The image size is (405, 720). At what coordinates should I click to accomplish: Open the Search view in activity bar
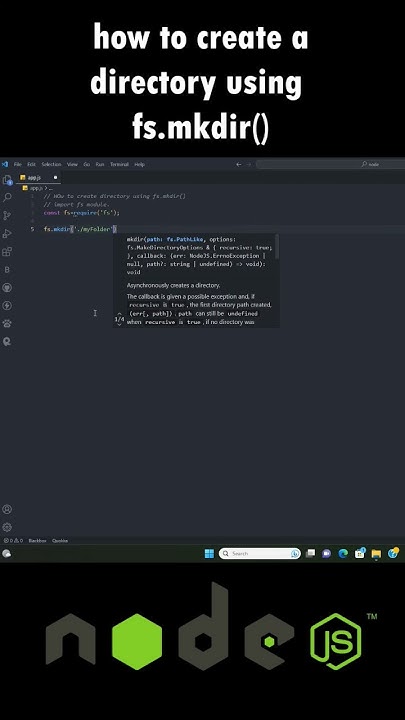click(x=7, y=197)
